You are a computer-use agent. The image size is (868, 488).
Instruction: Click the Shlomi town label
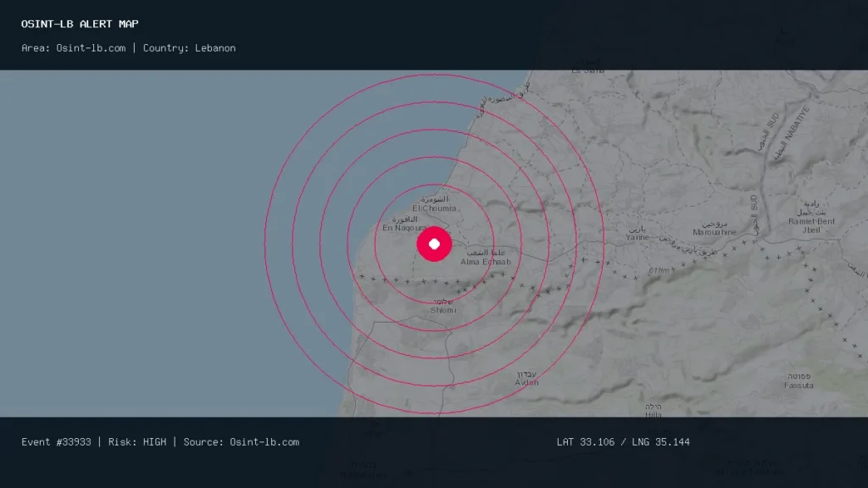(x=443, y=306)
